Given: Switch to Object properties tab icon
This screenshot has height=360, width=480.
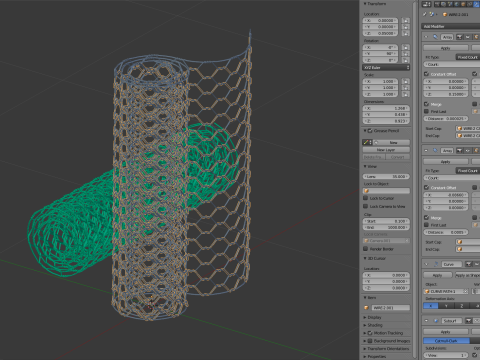Looking at the screenshot, I should coord(463,4).
